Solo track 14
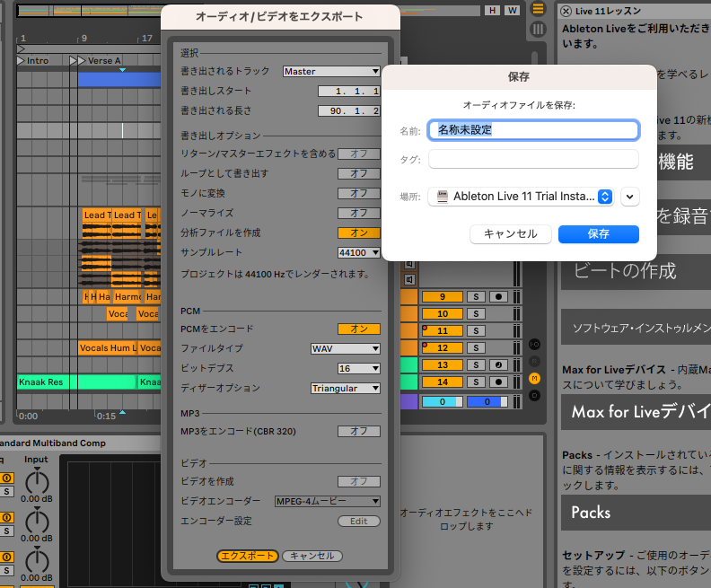 (476, 382)
